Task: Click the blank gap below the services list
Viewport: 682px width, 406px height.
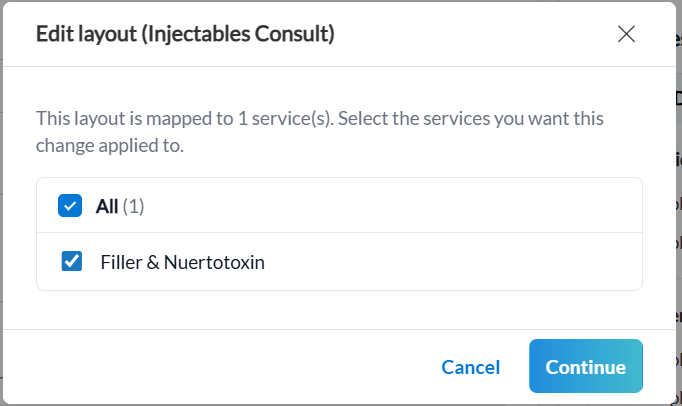Action: click(340, 310)
